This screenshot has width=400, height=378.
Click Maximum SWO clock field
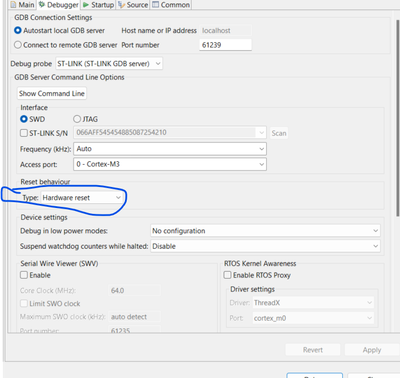(134, 317)
